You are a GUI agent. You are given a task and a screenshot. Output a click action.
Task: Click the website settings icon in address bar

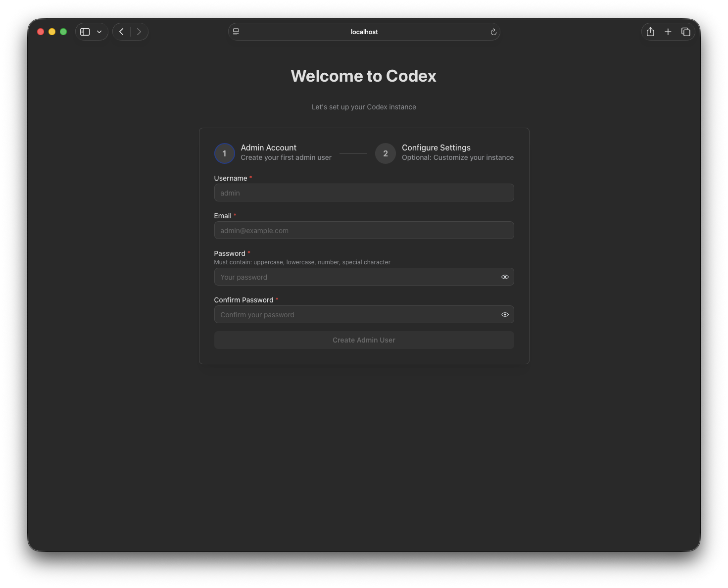point(236,31)
